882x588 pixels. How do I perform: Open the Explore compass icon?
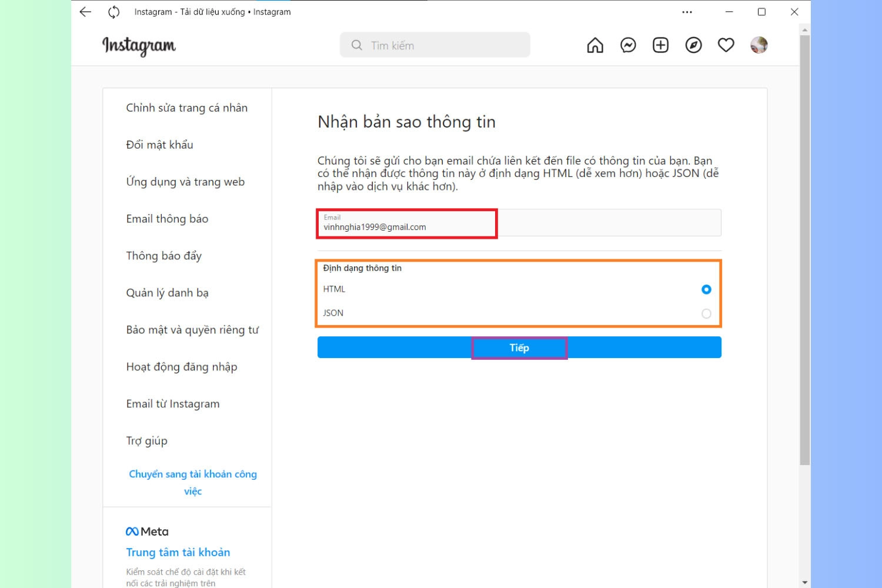694,45
